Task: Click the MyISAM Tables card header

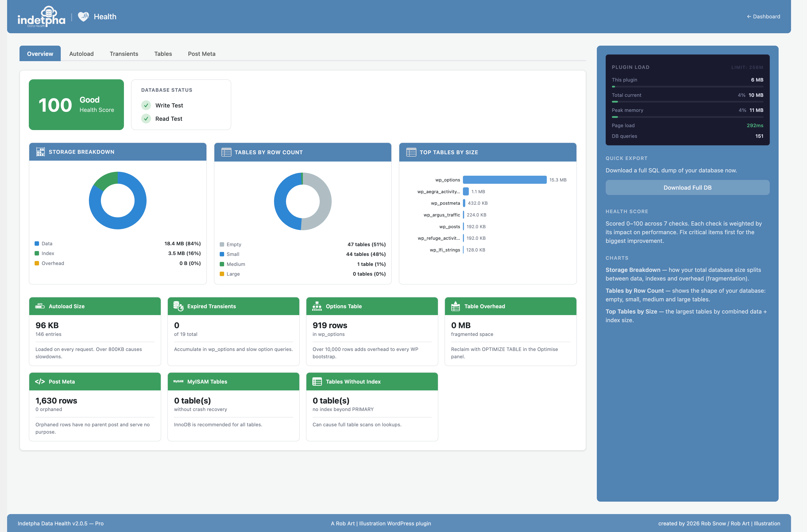Action: pos(233,381)
